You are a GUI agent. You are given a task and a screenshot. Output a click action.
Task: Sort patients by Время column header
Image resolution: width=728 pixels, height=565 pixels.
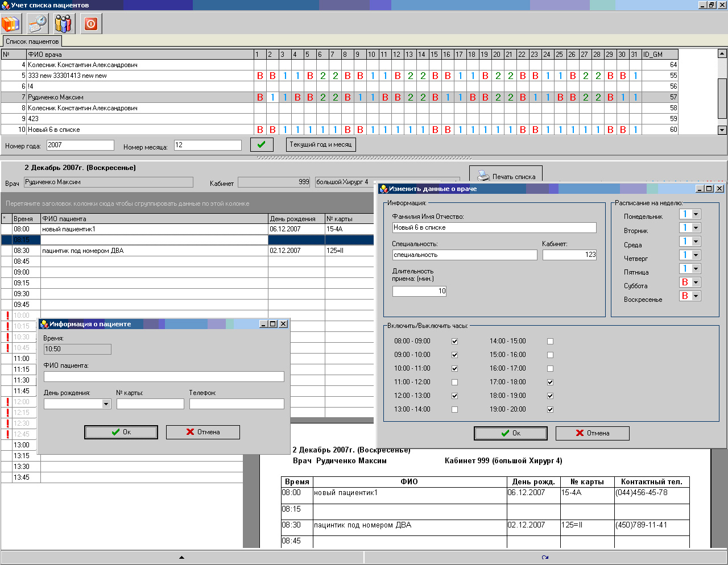pos(26,219)
